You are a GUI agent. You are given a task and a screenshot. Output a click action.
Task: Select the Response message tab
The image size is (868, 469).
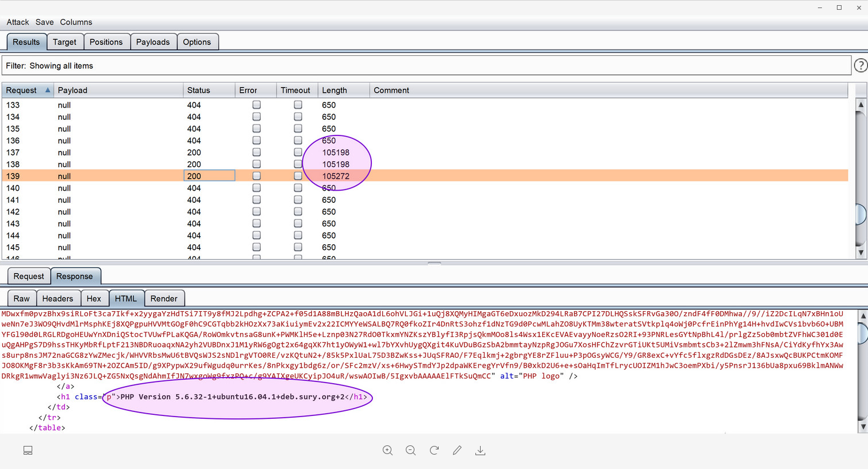75,277
